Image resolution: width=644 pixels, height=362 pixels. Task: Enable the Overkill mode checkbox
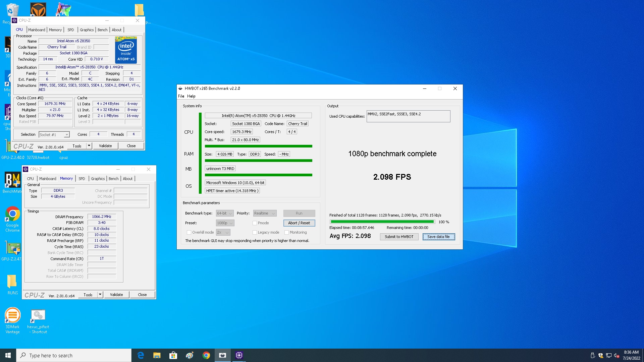pyautogui.click(x=189, y=232)
